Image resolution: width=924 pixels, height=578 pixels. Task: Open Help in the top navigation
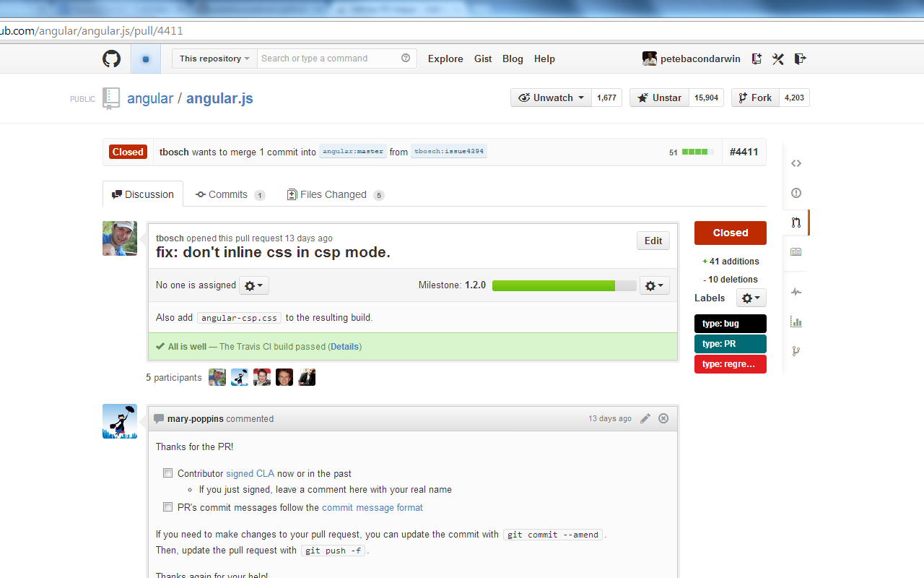544,59
